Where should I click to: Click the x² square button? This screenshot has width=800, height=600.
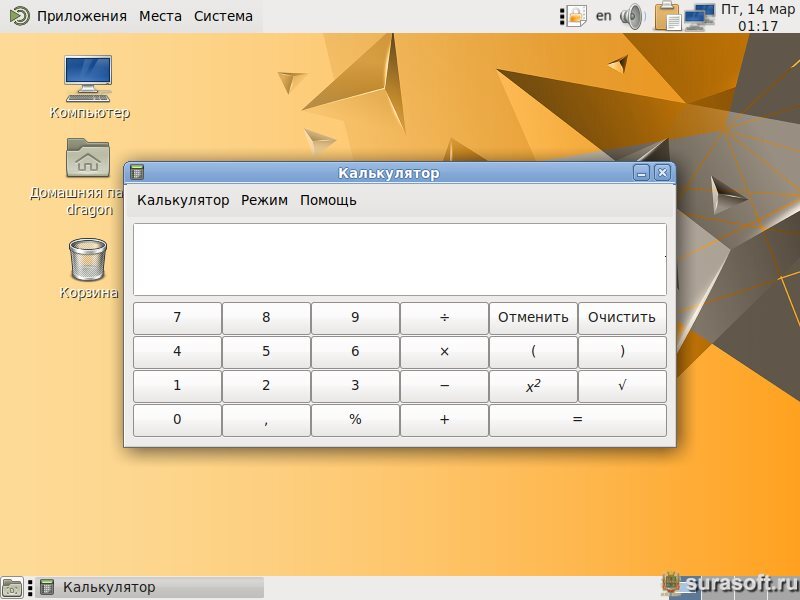coord(533,386)
